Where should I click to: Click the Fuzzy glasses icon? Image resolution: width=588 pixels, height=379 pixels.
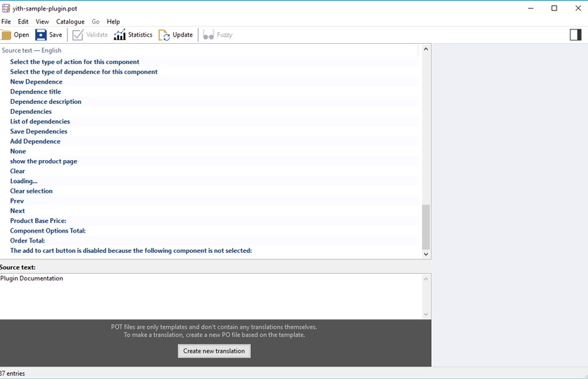208,35
